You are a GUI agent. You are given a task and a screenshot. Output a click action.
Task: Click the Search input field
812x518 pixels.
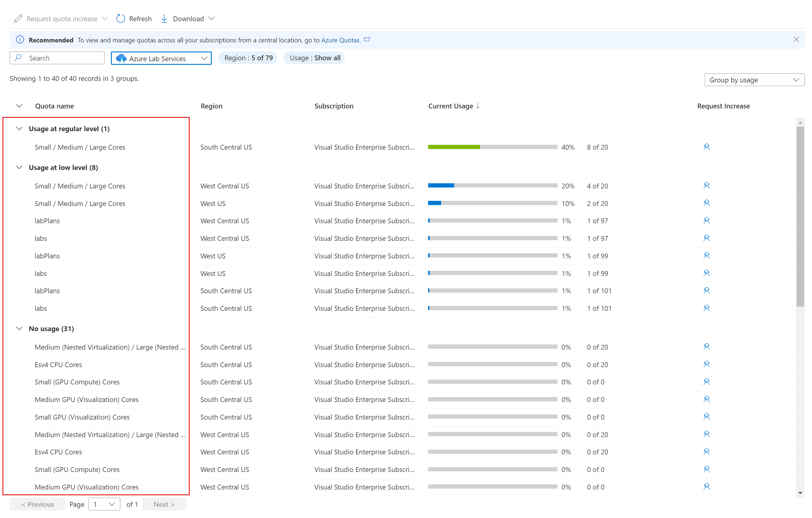click(x=58, y=58)
